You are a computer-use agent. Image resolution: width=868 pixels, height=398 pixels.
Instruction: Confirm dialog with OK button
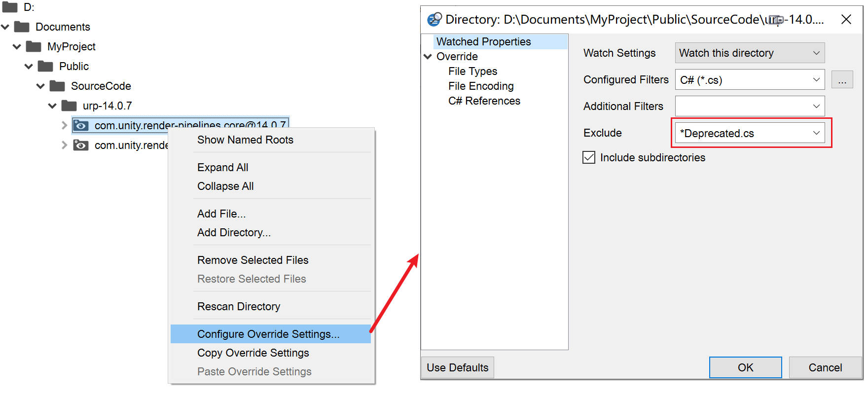[746, 367]
